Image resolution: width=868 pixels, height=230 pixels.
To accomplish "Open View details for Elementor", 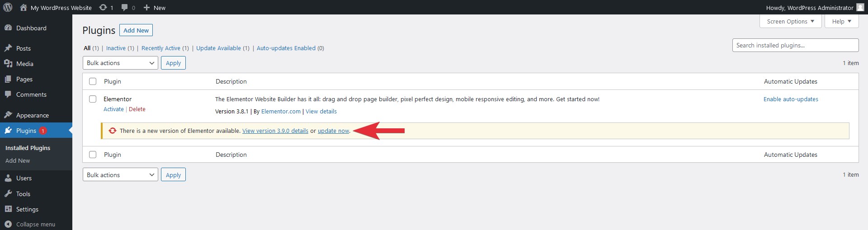I will [x=321, y=111].
